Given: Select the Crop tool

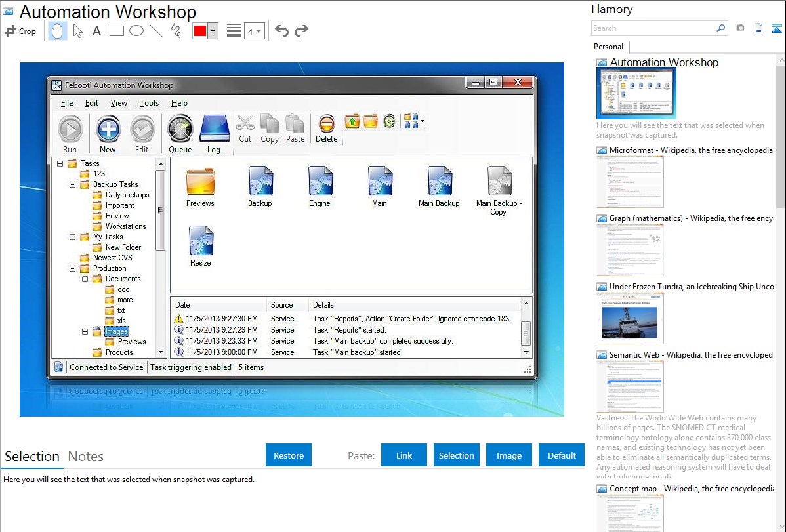Looking at the screenshot, I should (20, 31).
